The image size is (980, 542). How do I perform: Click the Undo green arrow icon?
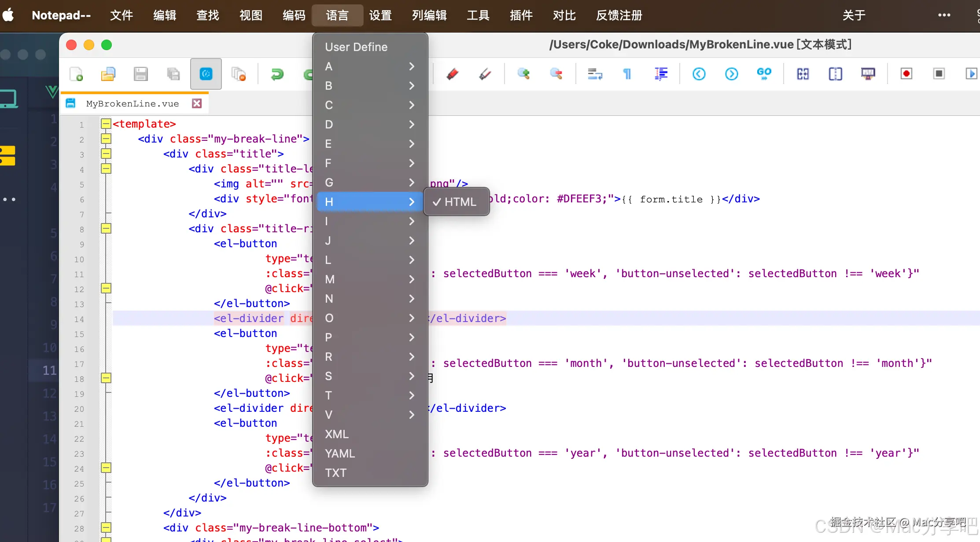[x=277, y=74]
